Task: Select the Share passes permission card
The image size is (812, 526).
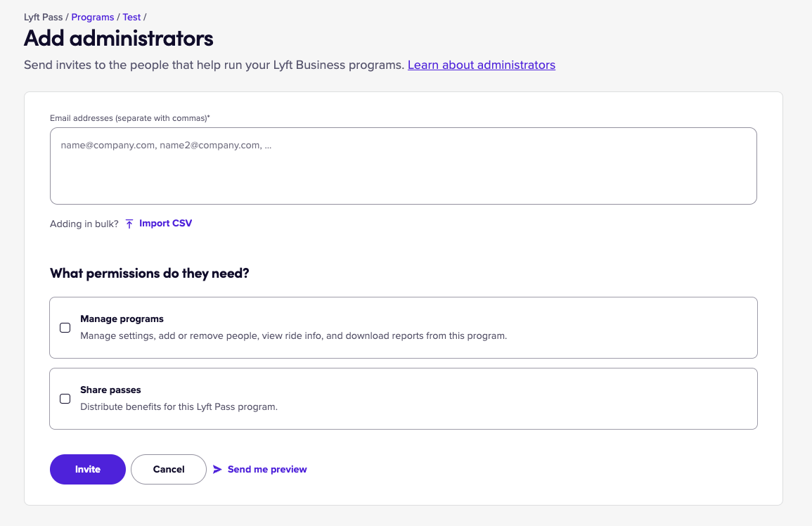Action: coord(403,399)
